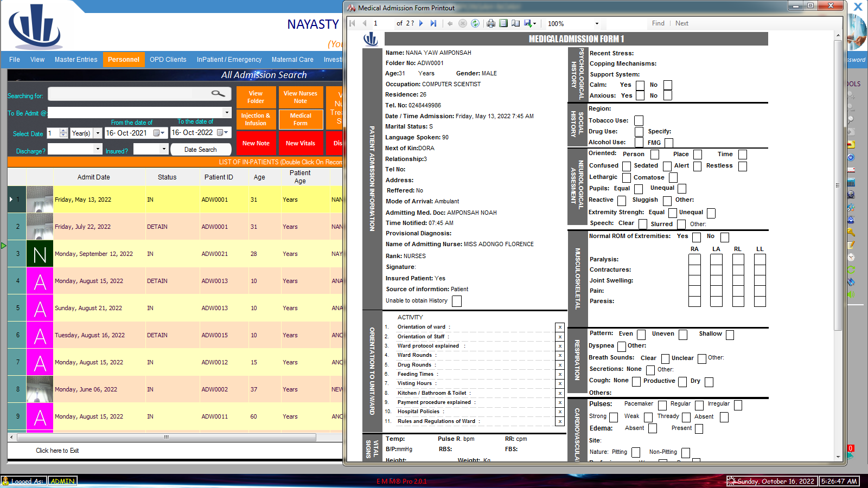Print the Medical Admission Form
This screenshot has width=868, height=488.
[x=491, y=23]
